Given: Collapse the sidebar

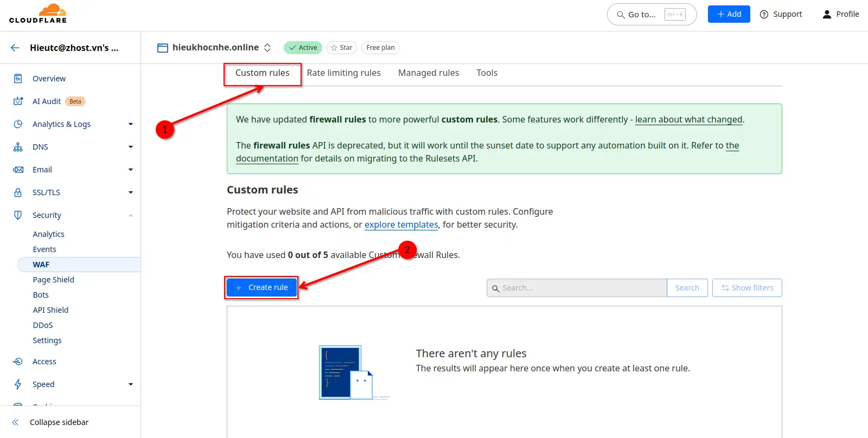Looking at the screenshot, I should pyautogui.click(x=59, y=422).
